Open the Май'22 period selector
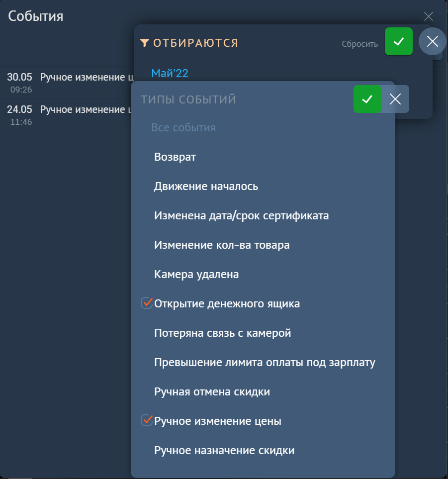 [170, 73]
